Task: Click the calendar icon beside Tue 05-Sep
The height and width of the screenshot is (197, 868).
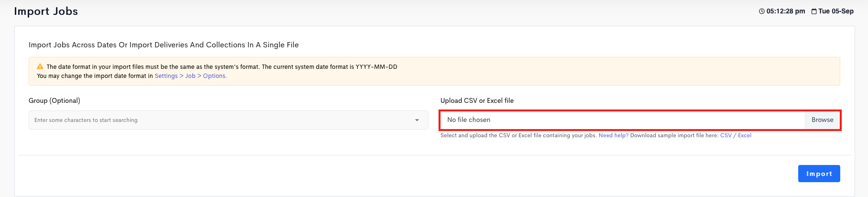Action: point(814,11)
